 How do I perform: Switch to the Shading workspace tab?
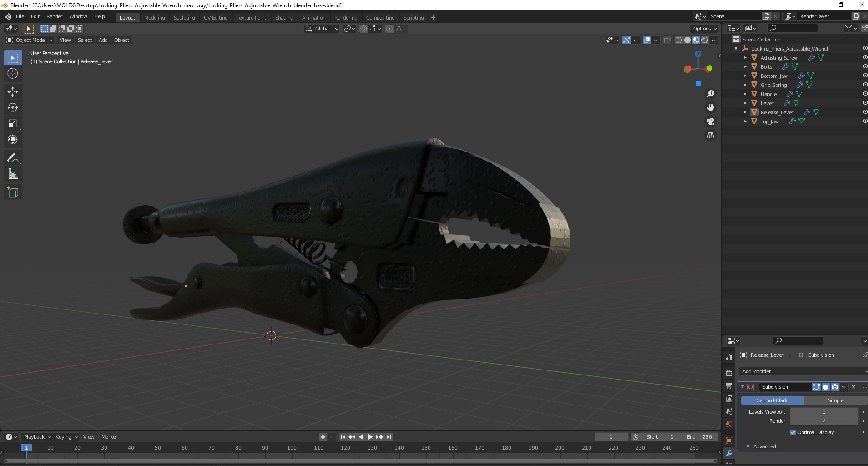point(284,18)
